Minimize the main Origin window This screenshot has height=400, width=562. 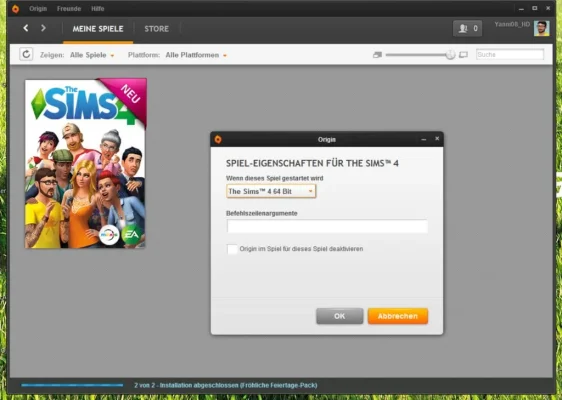pos(521,9)
